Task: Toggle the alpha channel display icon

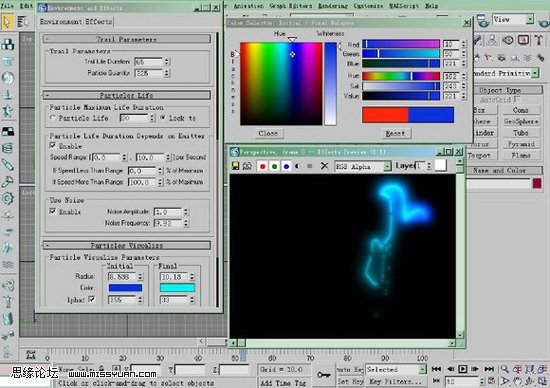Action: 298,166
